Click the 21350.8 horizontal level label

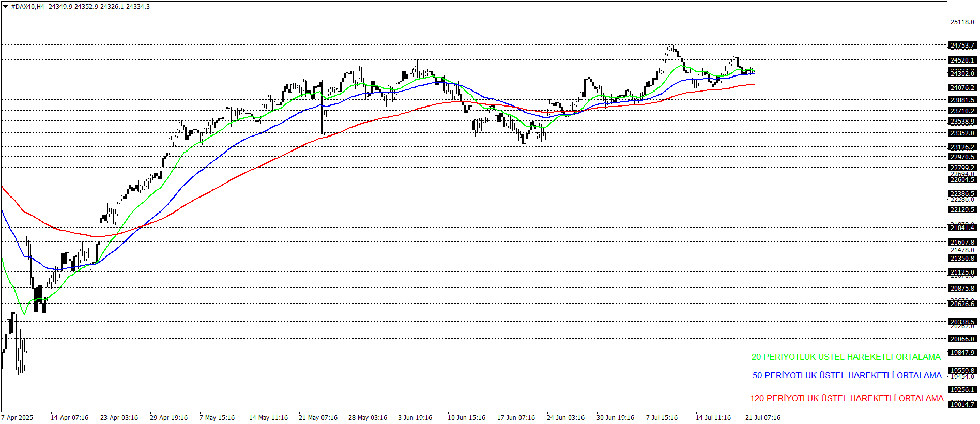[x=962, y=259]
